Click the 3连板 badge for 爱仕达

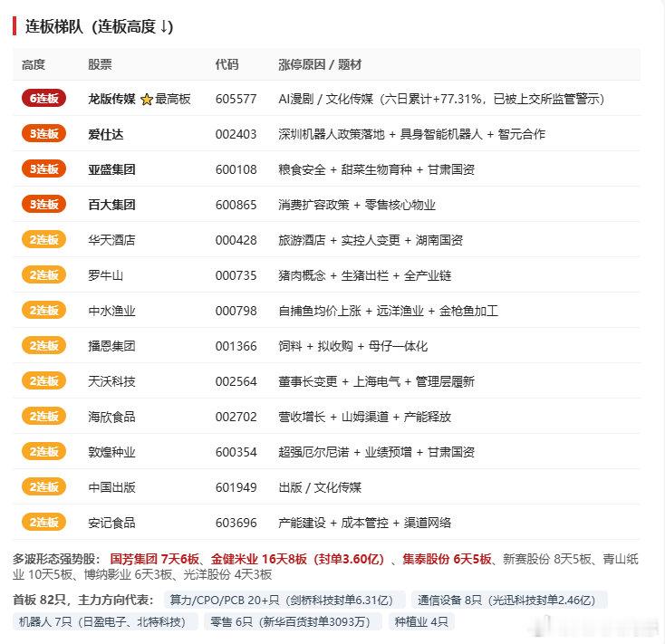click(44, 133)
